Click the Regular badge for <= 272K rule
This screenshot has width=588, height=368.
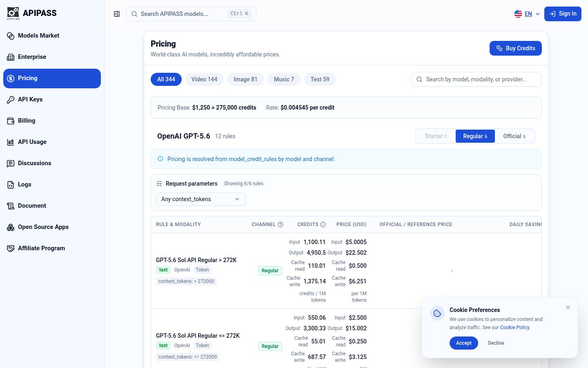(x=270, y=346)
